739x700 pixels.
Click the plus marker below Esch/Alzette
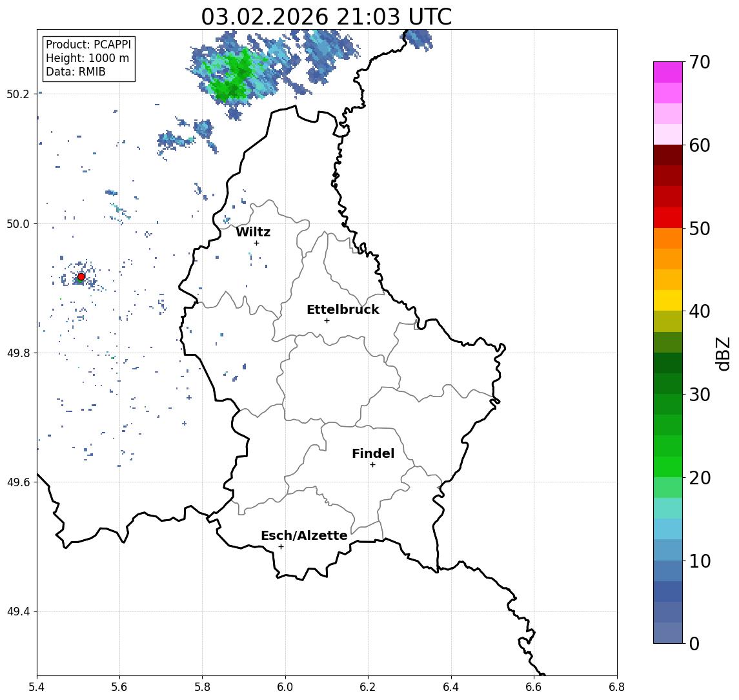(281, 547)
